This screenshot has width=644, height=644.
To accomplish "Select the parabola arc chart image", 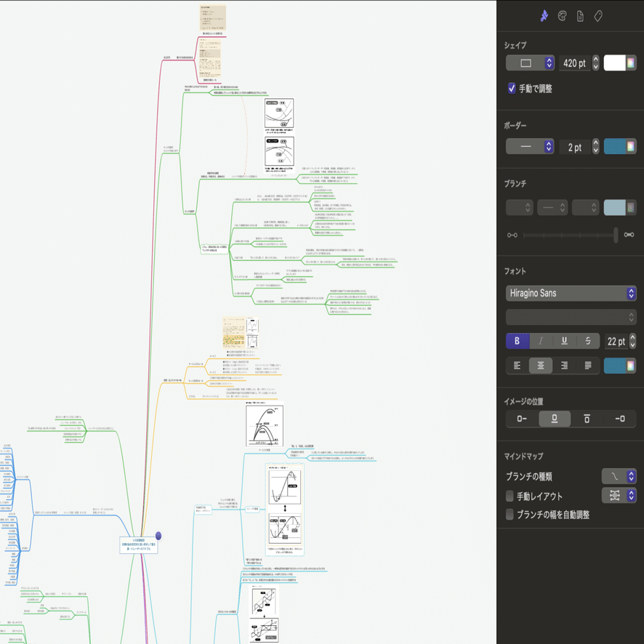I will (265, 424).
